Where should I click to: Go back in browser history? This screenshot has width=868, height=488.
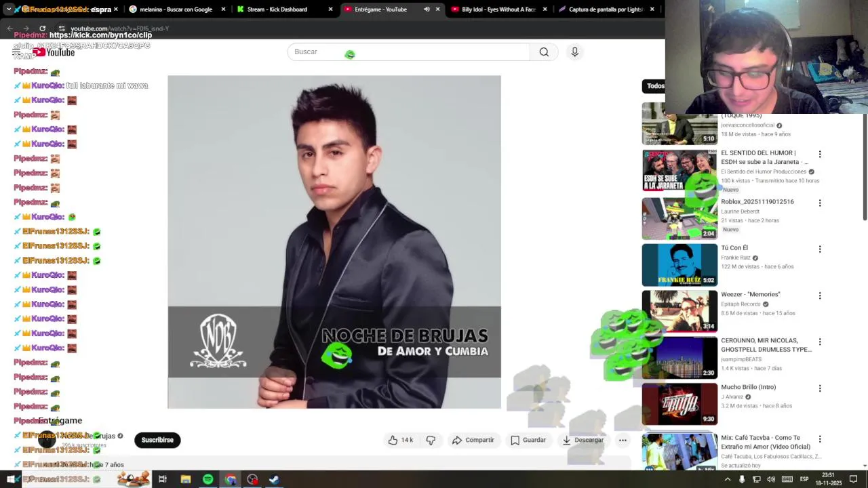[9, 28]
